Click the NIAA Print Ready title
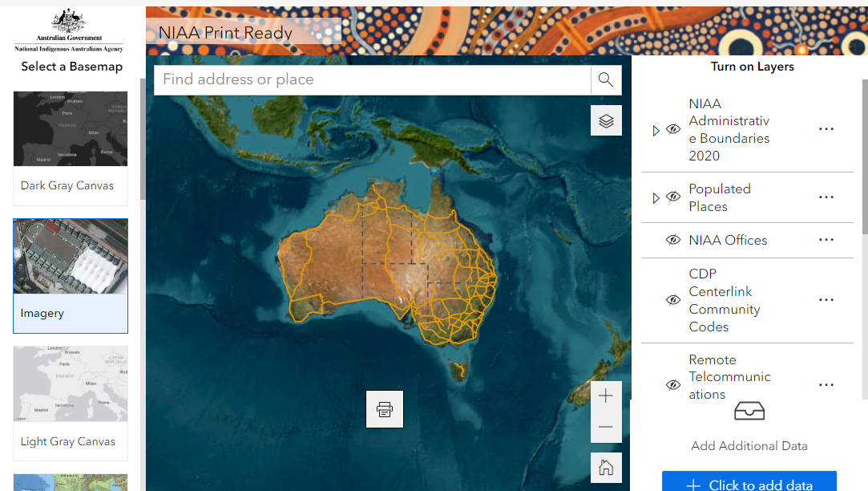 coord(225,33)
